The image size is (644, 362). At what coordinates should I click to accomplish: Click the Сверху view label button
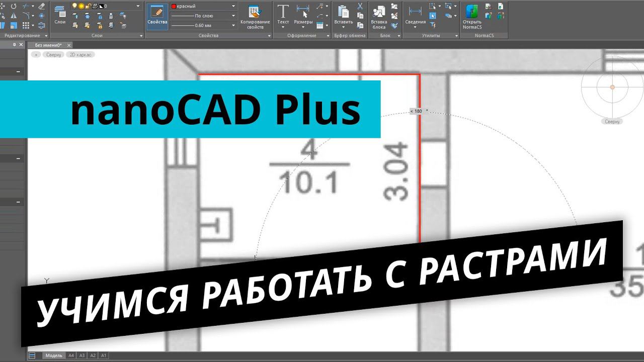pyautogui.click(x=53, y=54)
